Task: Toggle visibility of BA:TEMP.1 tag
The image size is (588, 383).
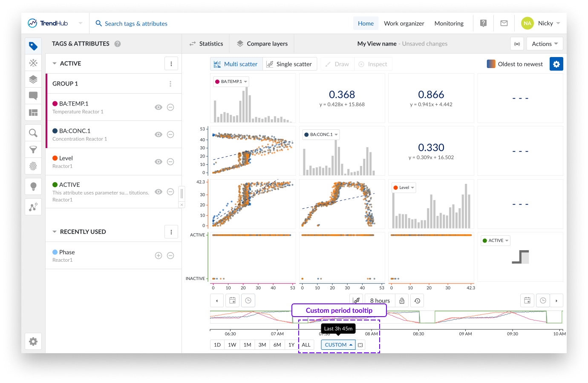Action: point(159,107)
